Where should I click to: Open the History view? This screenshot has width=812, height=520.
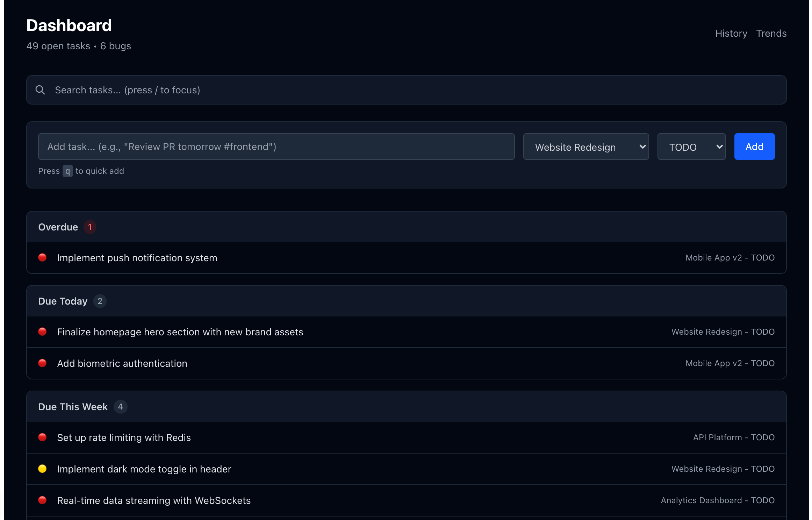731,33
